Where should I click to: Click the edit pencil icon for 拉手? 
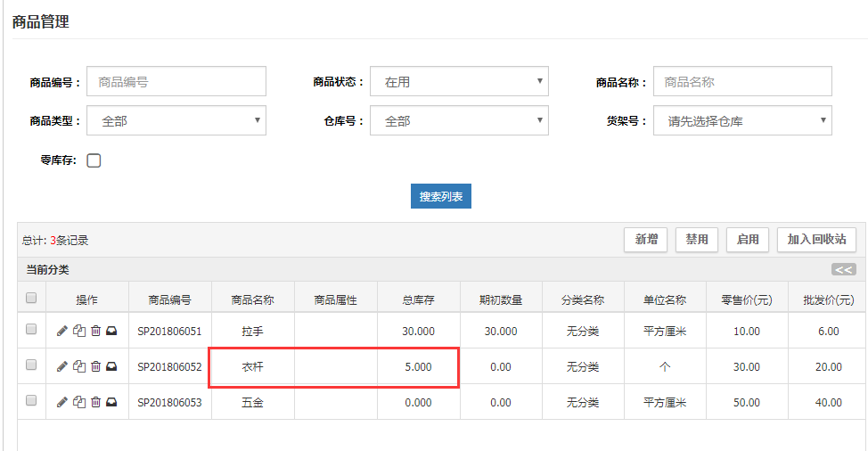click(x=62, y=331)
